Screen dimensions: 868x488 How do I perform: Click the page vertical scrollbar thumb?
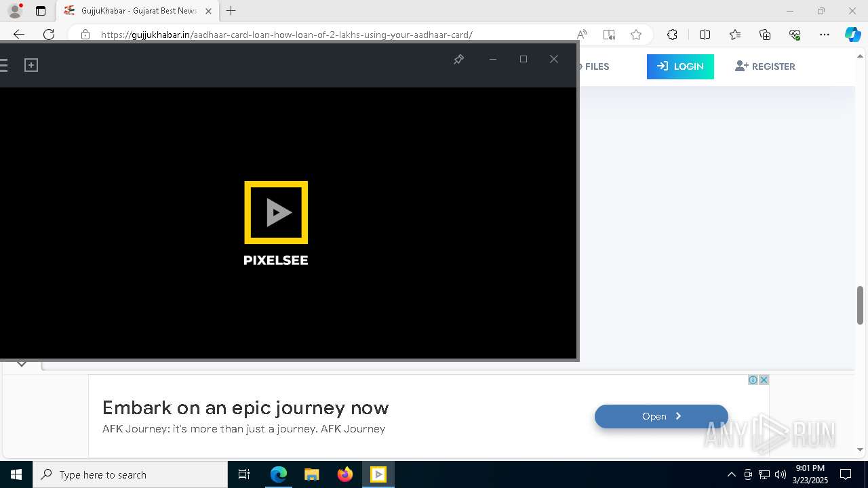(861, 306)
